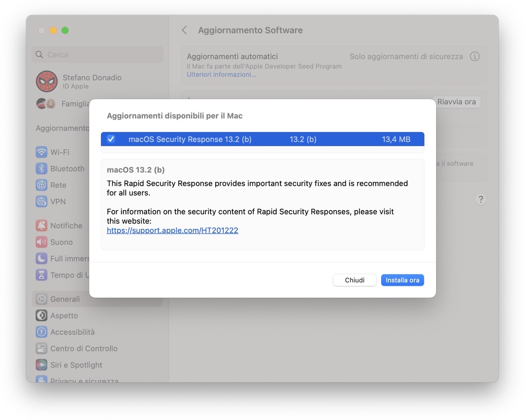Uncheck macOS Security Response 13.2 update
The image size is (525, 420).
tap(111, 139)
